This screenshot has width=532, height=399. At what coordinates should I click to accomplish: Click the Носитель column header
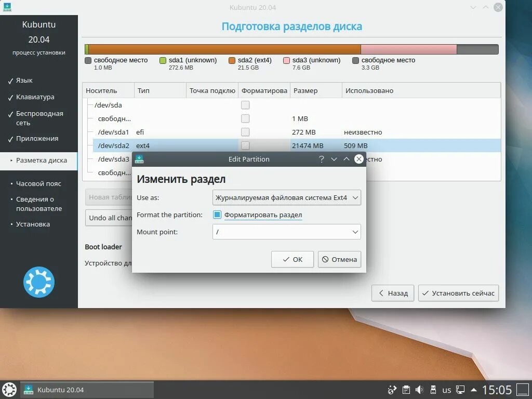tap(109, 90)
